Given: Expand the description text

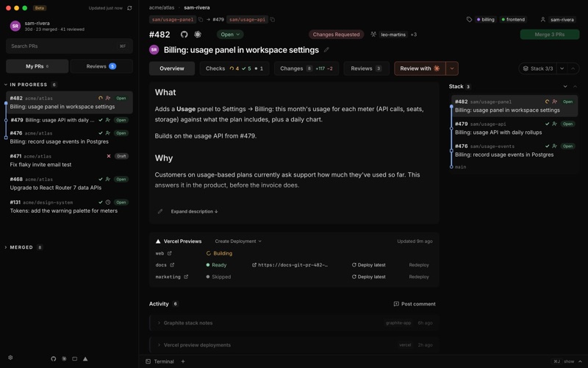Looking at the screenshot, I should [x=194, y=211].
